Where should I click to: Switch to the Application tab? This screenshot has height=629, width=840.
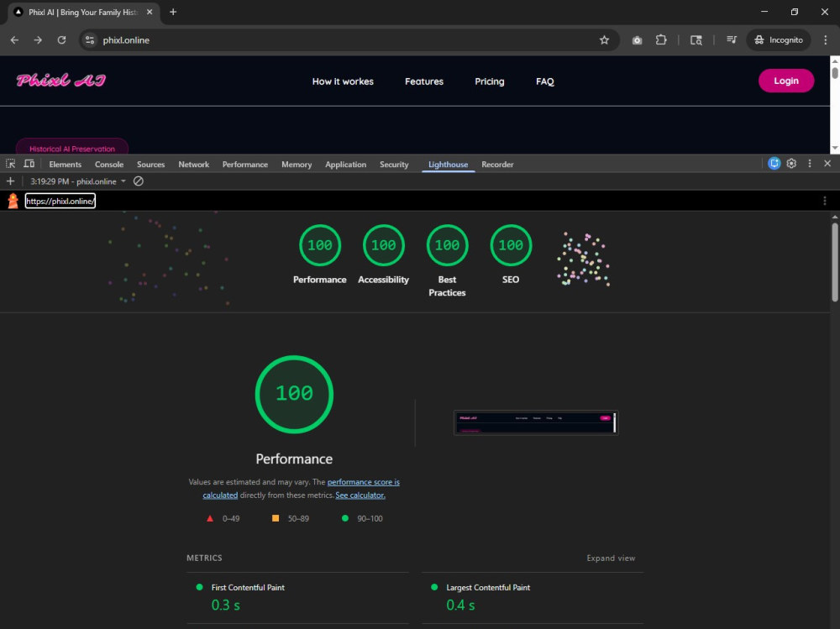[345, 165]
